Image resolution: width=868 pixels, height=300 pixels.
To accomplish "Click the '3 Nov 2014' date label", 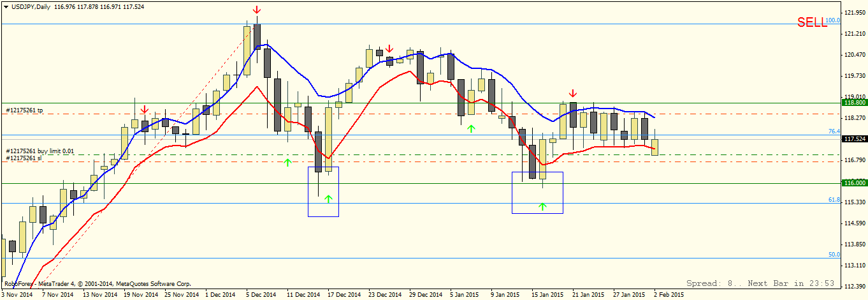I will [18, 295].
